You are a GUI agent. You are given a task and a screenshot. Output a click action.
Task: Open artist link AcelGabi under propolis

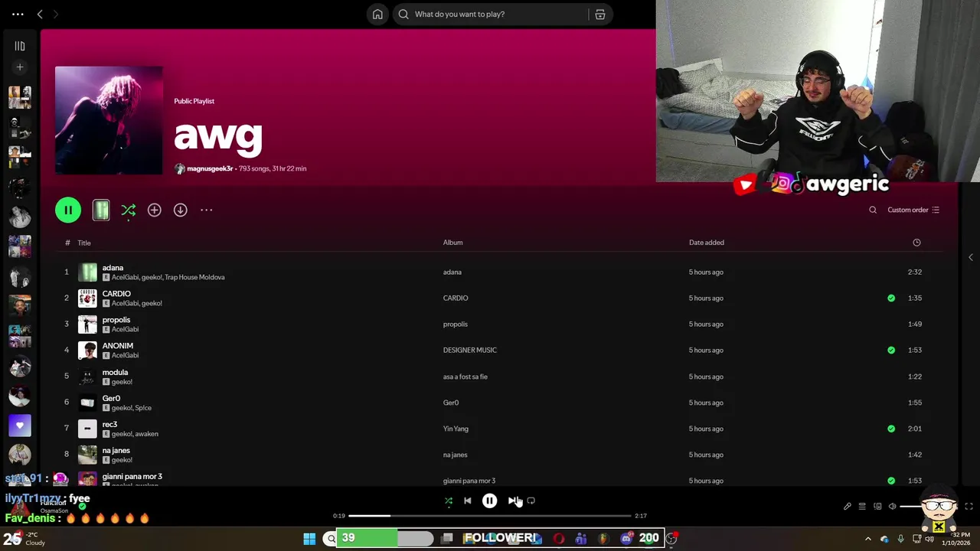click(x=125, y=329)
